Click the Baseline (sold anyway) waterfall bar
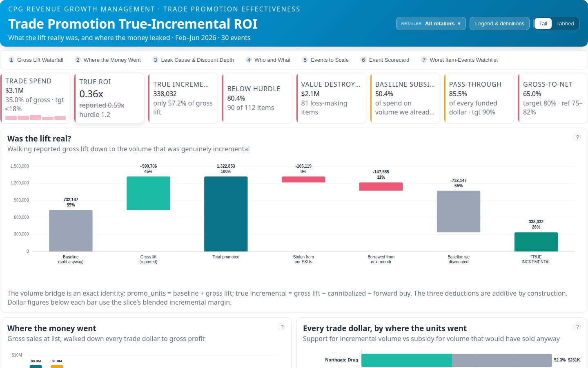The width and height of the screenshot is (588, 368). click(71, 231)
